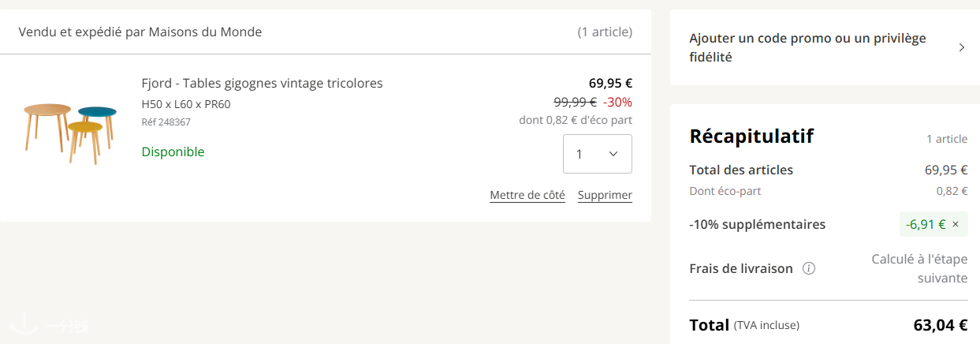Viewport: 980px width, 344px height.
Task: Click the quantity value 1 in the selector
Action: click(579, 155)
